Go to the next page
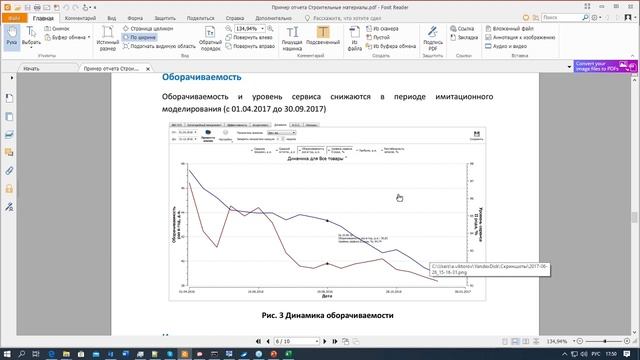This screenshot has height=360, width=640. [x=325, y=341]
